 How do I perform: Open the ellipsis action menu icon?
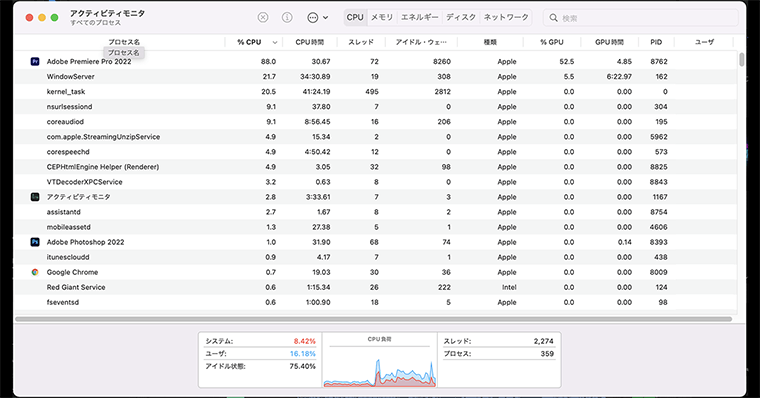click(x=313, y=17)
